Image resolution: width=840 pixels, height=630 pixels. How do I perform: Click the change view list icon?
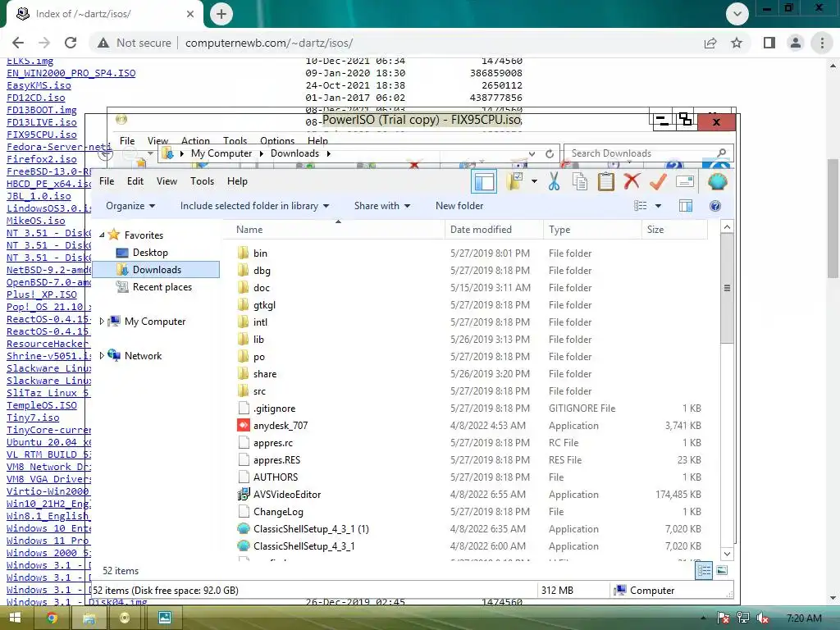pyautogui.click(x=640, y=206)
